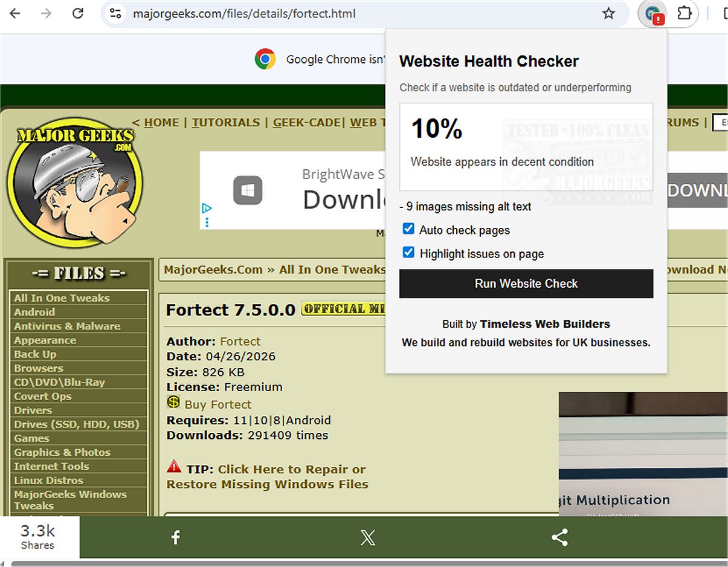Click the horizontal scrollbar at bottom
The height and width of the screenshot is (567, 728).
[x=364, y=563]
